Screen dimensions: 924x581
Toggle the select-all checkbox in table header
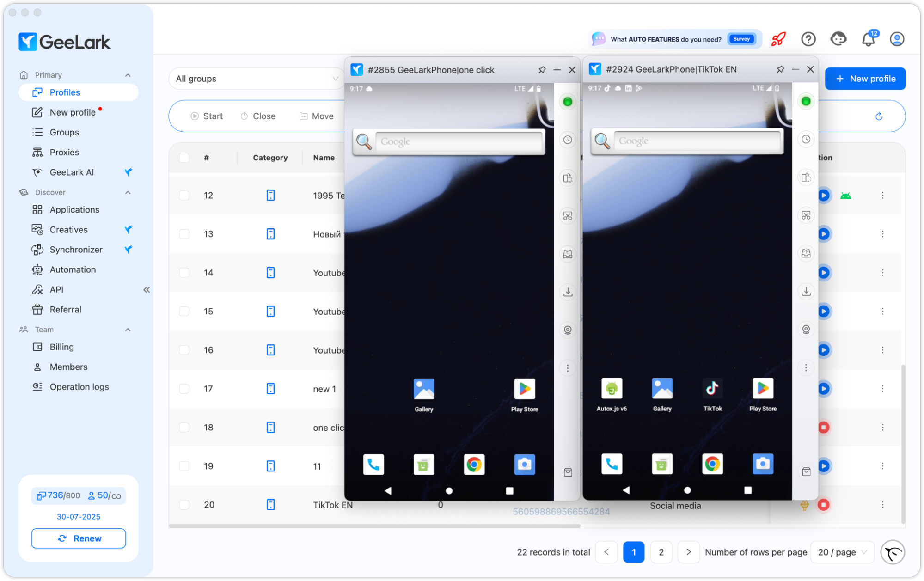184,158
